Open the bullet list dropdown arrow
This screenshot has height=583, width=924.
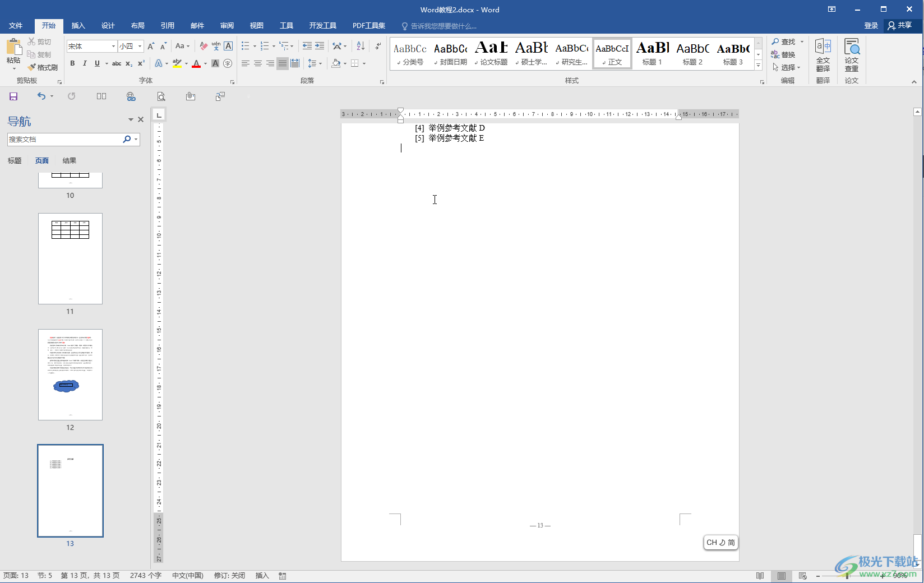point(255,46)
